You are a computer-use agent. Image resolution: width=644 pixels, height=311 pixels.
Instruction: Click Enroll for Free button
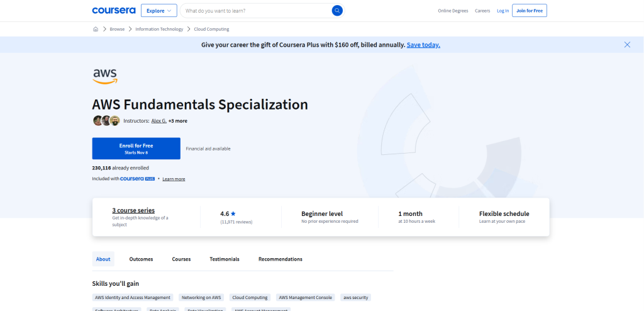pyautogui.click(x=136, y=149)
